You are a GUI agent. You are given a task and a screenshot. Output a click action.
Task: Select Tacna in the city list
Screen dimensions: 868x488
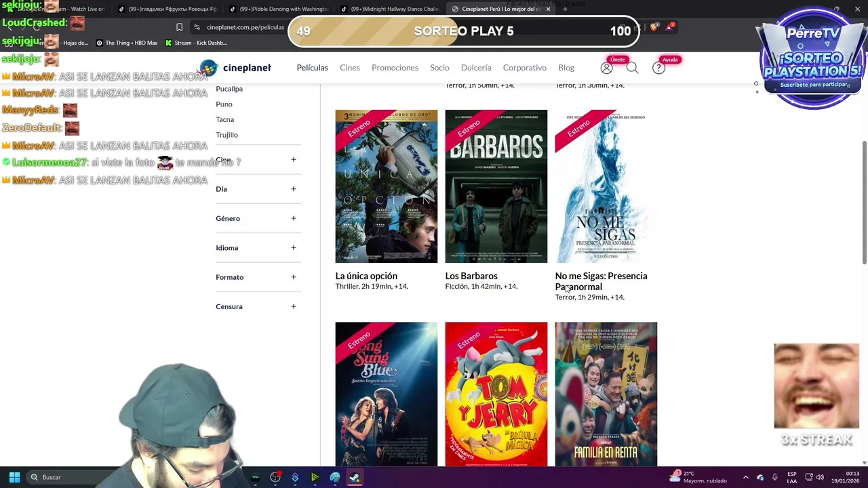(224, 119)
